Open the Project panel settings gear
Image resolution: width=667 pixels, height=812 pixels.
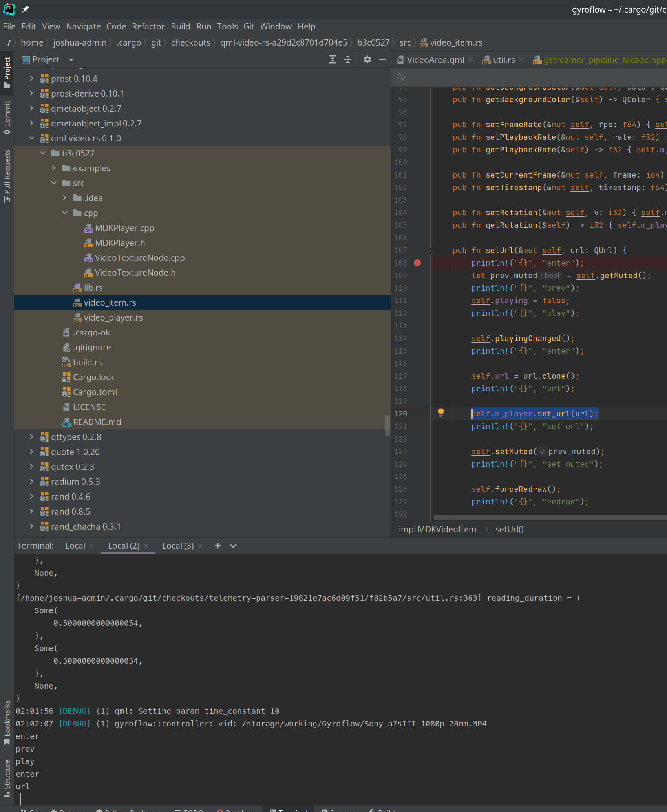coord(367,59)
